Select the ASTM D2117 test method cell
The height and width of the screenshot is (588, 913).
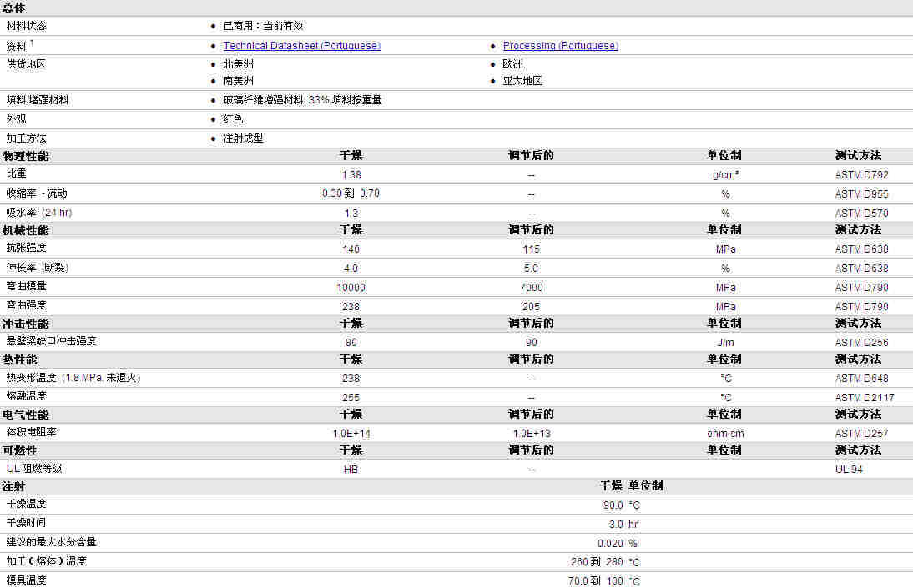[864, 397]
